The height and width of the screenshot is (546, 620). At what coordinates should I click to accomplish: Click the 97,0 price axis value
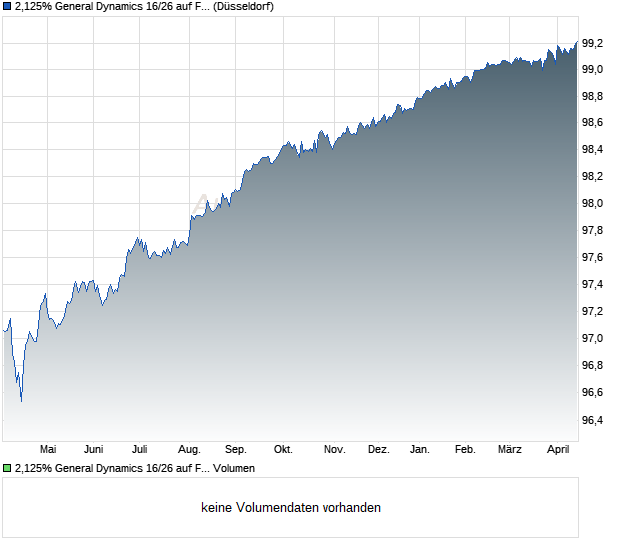593,338
